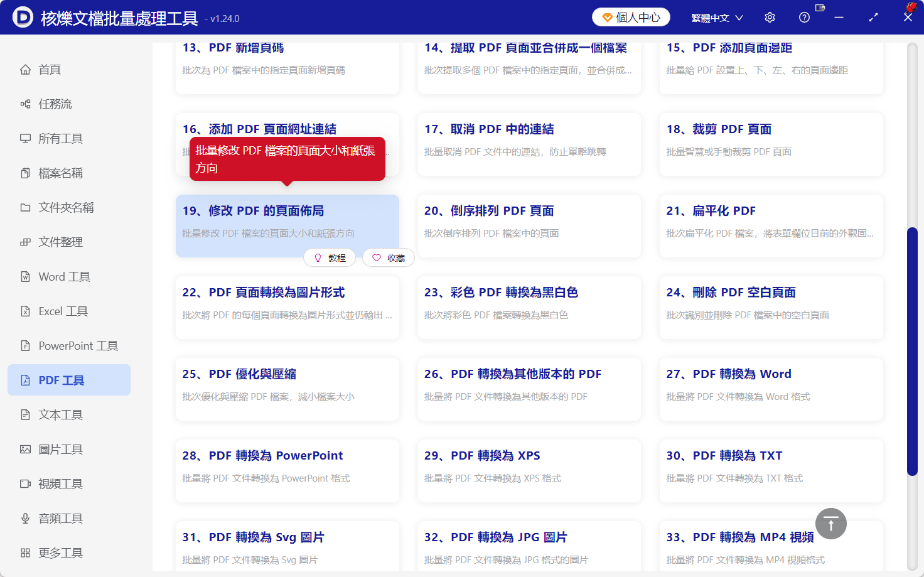Click the icon beside 文件整理

(25, 242)
